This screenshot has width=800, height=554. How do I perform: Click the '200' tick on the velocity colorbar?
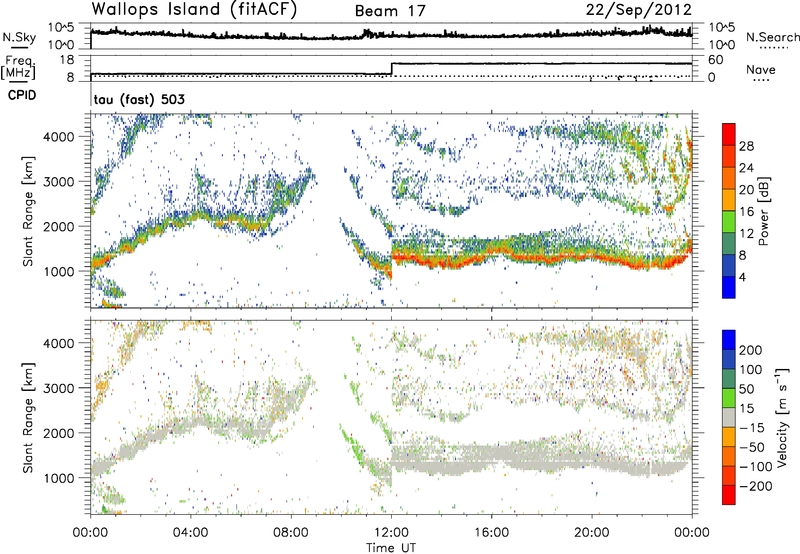tap(751, 350)
